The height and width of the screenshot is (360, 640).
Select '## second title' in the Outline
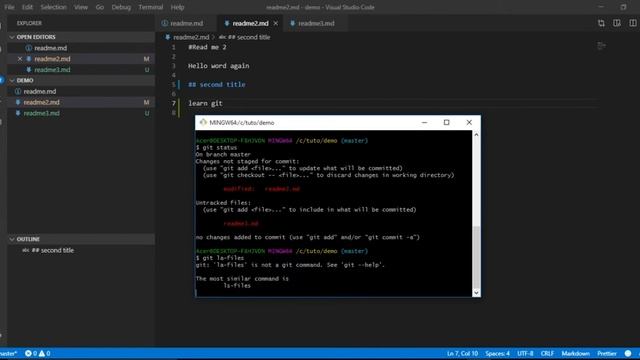(81, 250)
